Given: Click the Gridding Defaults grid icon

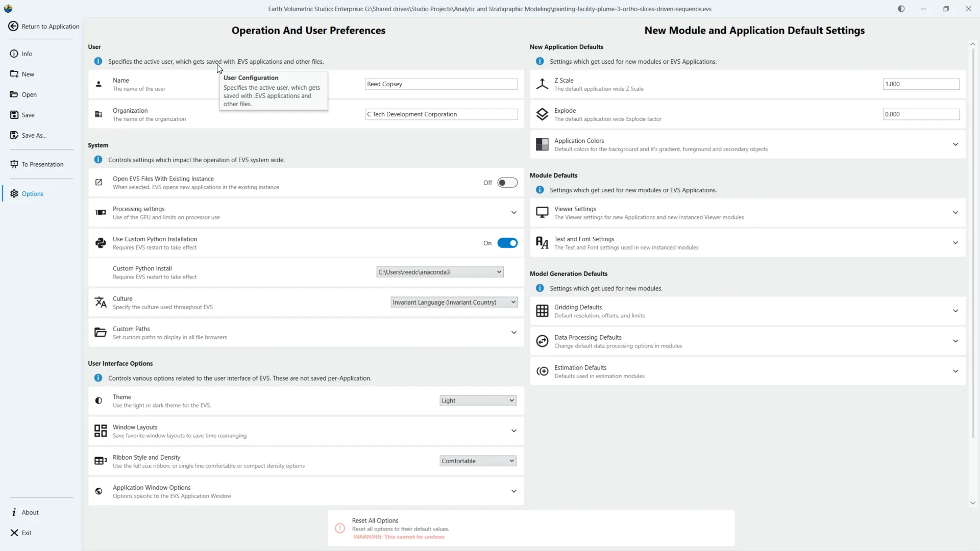Looking at the screenshot, I should point(542,311).
